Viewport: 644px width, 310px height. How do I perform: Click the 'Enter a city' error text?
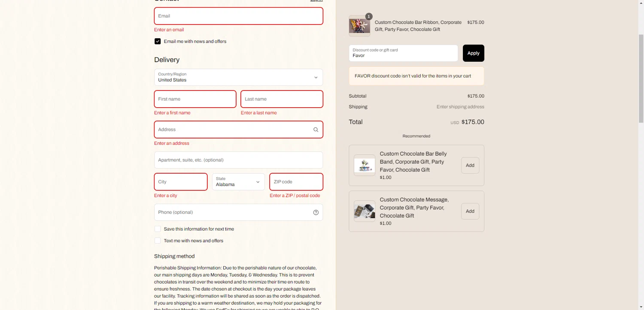tap(165, 196)
